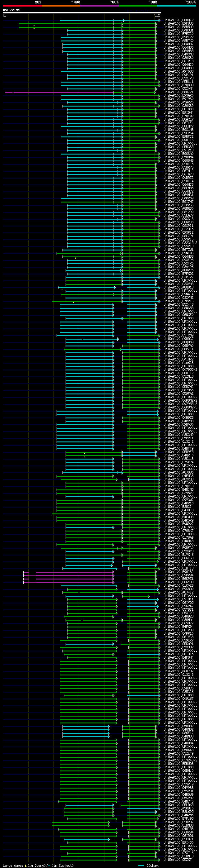
Task: Select UniRef100_Q5WMN4 label
Action: pyautogui.click(x=178, y=157)
